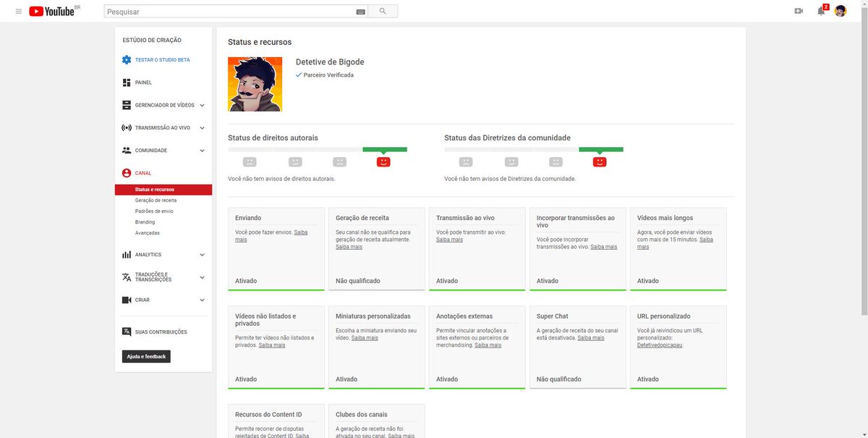Click the Ajuda e feedback button

click(x=146, y=356)
